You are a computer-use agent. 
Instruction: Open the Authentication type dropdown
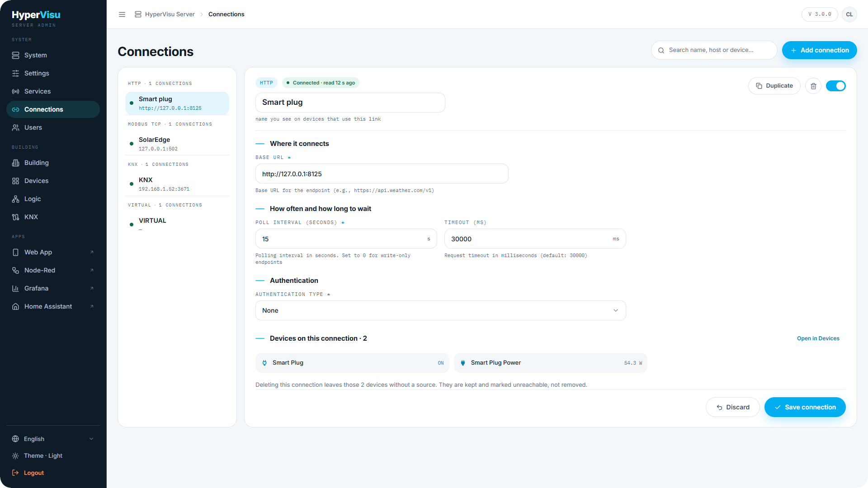(441, 310)
